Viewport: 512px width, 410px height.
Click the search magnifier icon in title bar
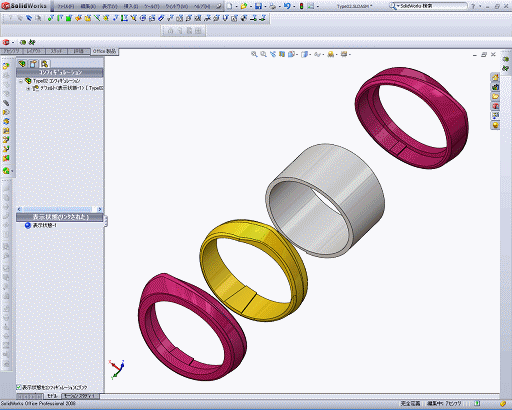[x=392, y=6]
